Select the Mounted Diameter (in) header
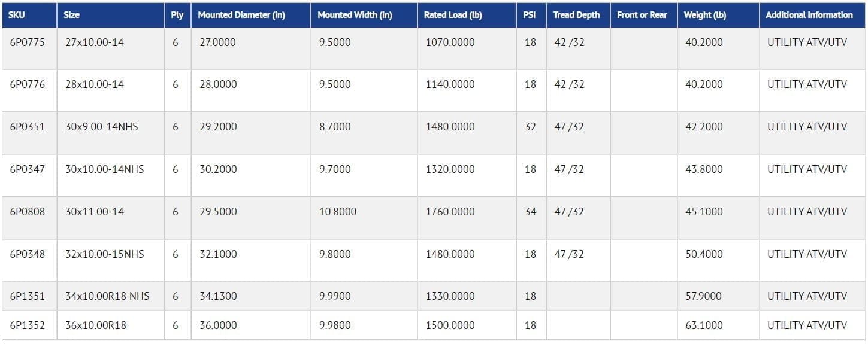868x344 pixels. point(251,15)
